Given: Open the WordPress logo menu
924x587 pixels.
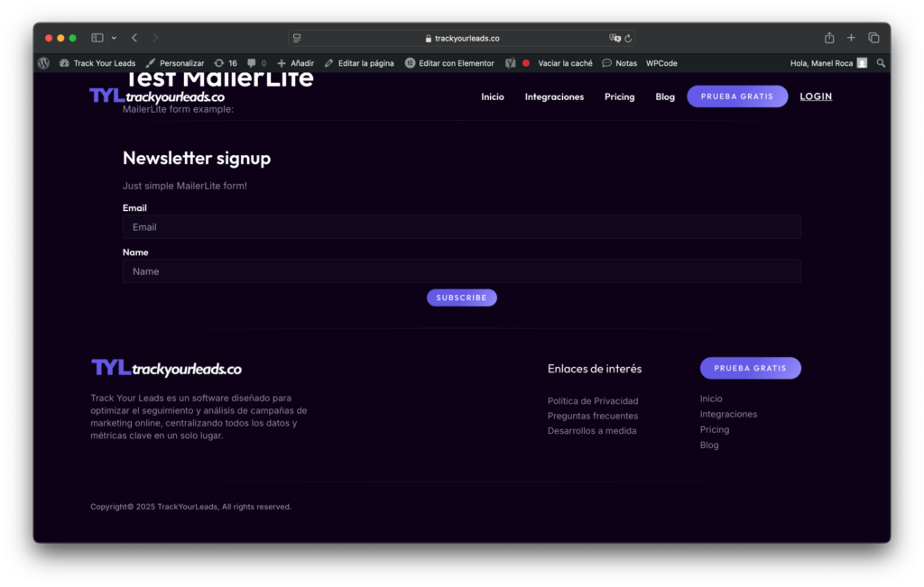Looking at the screenshot, I should click(x=43, y=63).
